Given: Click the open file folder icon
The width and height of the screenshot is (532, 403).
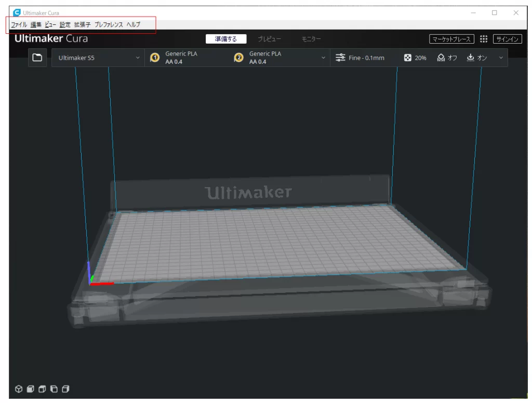Looking at the screenshot, I should click(37, 58).
